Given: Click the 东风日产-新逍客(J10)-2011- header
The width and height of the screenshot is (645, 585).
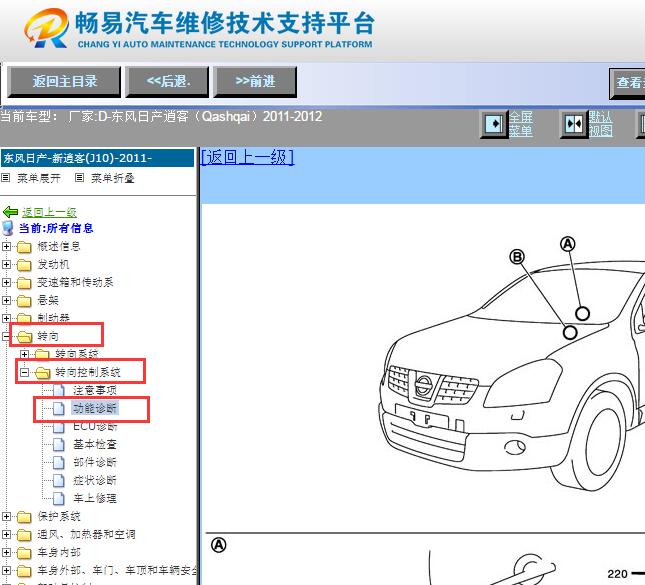Looking at the screenshot, I should point(97,158).
